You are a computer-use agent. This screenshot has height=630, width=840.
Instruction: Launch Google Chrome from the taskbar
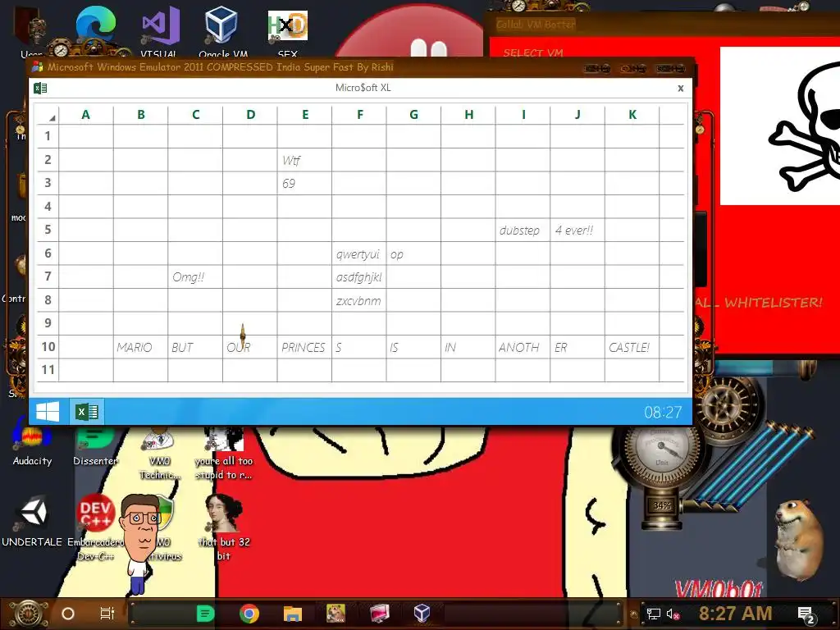[249, 614]
